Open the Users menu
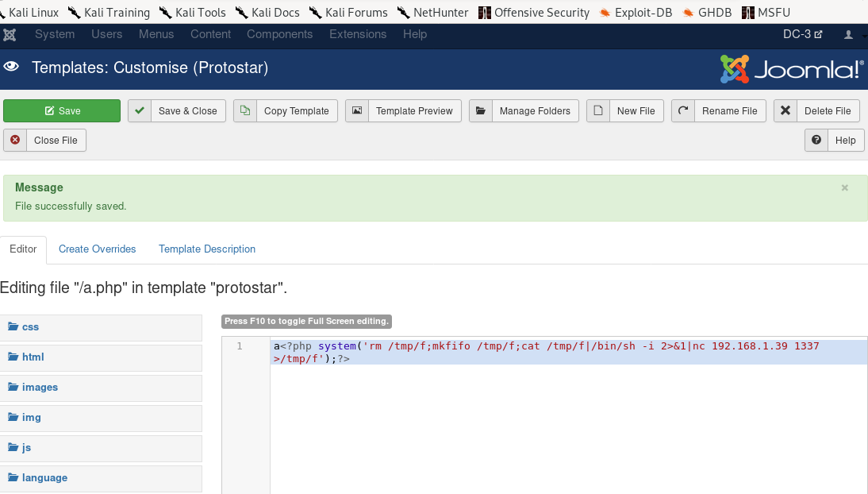This screenshot has width=868, height=494. point(107,34)
